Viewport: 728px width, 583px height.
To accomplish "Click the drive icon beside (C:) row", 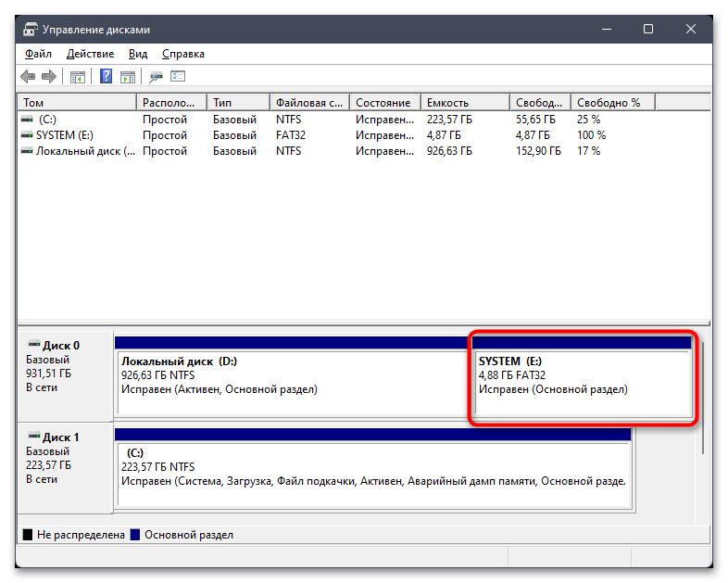I will click(28, 120).
